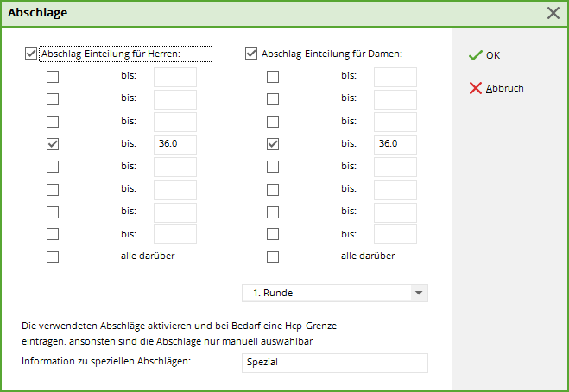Click the green checkmark OK icon
The height and width of the screenshot is (392, 569).
tap(474, 55)
